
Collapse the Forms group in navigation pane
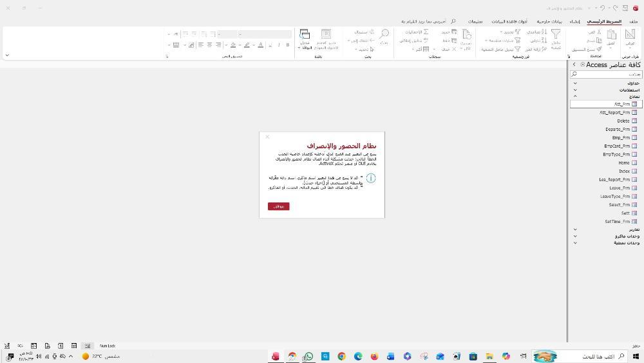click(575, 97)
